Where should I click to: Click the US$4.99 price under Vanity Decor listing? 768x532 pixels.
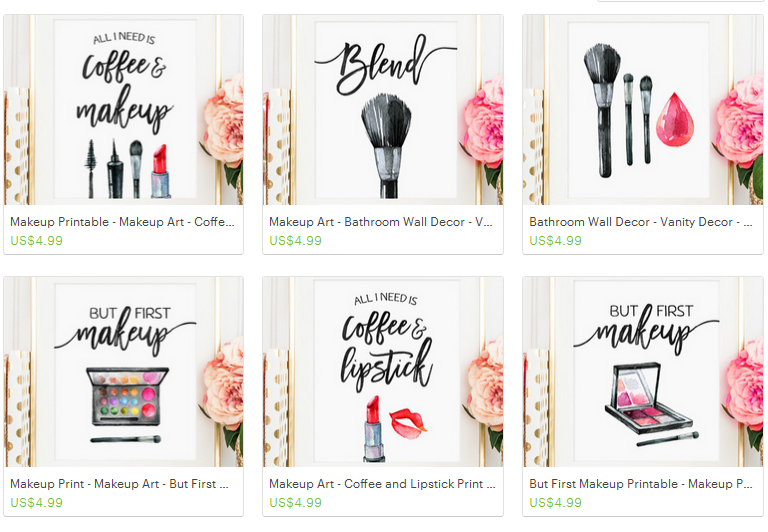555,241
